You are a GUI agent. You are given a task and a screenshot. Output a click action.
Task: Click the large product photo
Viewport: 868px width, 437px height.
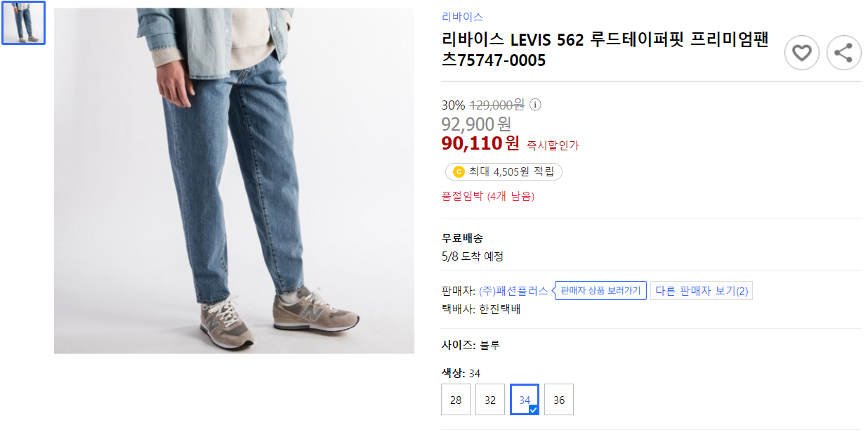233,181
